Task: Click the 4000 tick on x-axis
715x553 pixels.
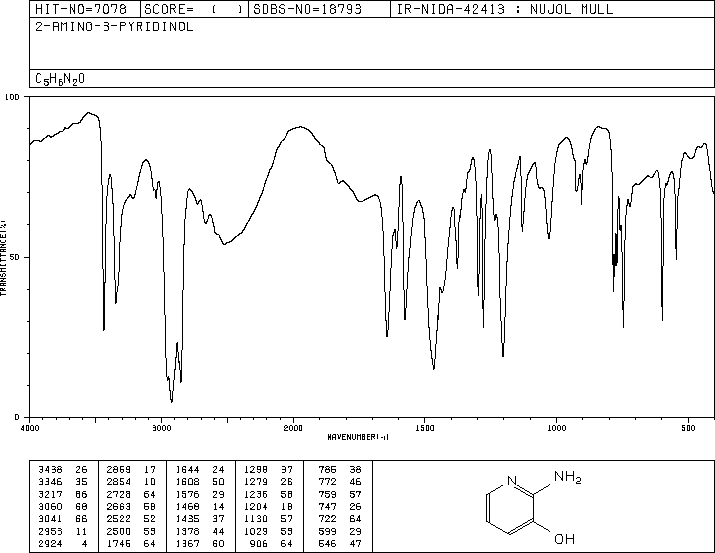Action: tap(29, 427)
